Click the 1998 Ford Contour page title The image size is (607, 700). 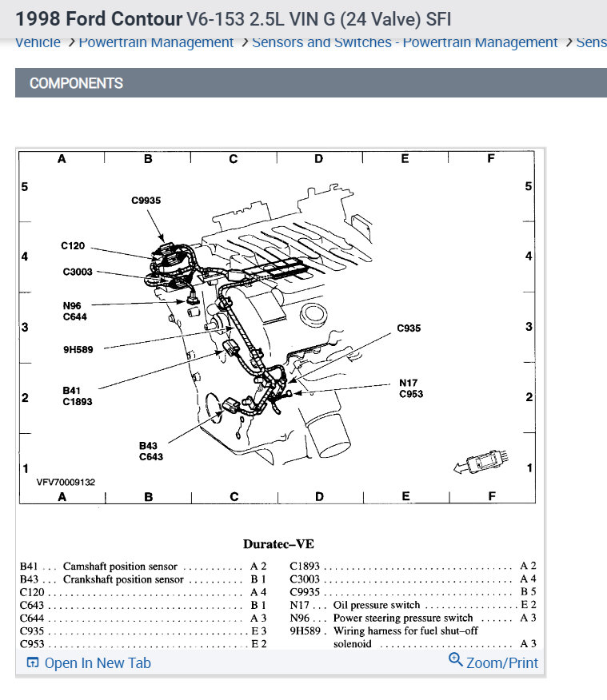tap(234, 19)
